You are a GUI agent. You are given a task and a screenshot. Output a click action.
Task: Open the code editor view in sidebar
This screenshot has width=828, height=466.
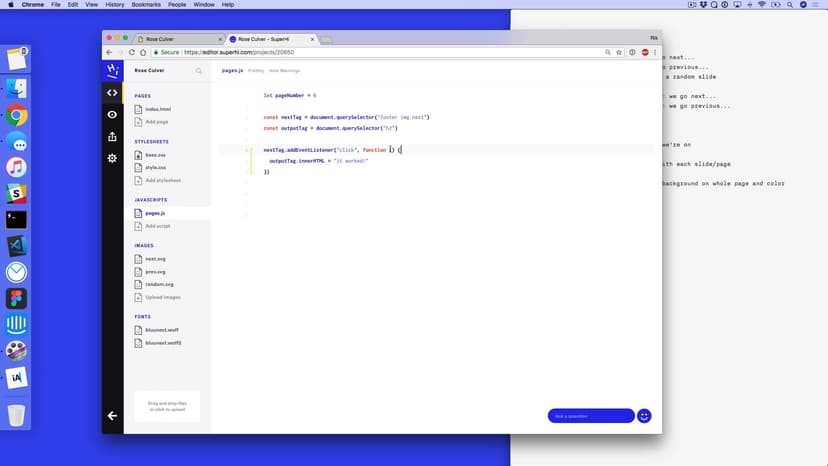[112, 93]
